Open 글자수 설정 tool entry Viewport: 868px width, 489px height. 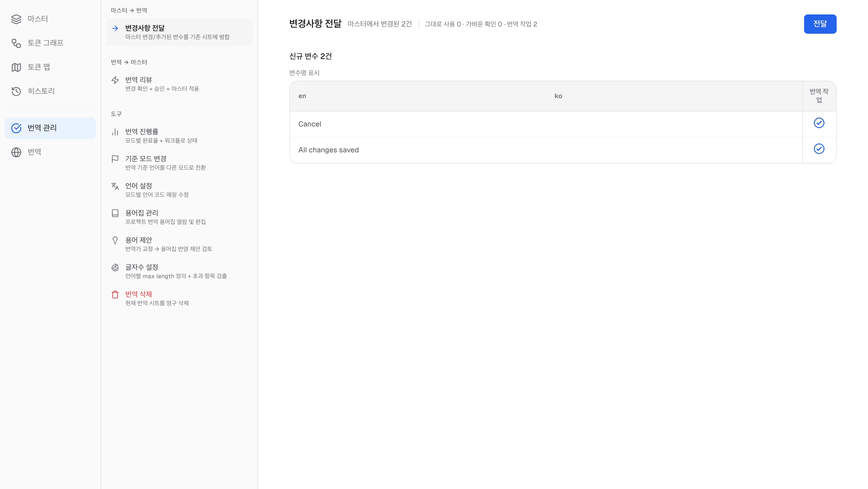click(x=179, y=271)
